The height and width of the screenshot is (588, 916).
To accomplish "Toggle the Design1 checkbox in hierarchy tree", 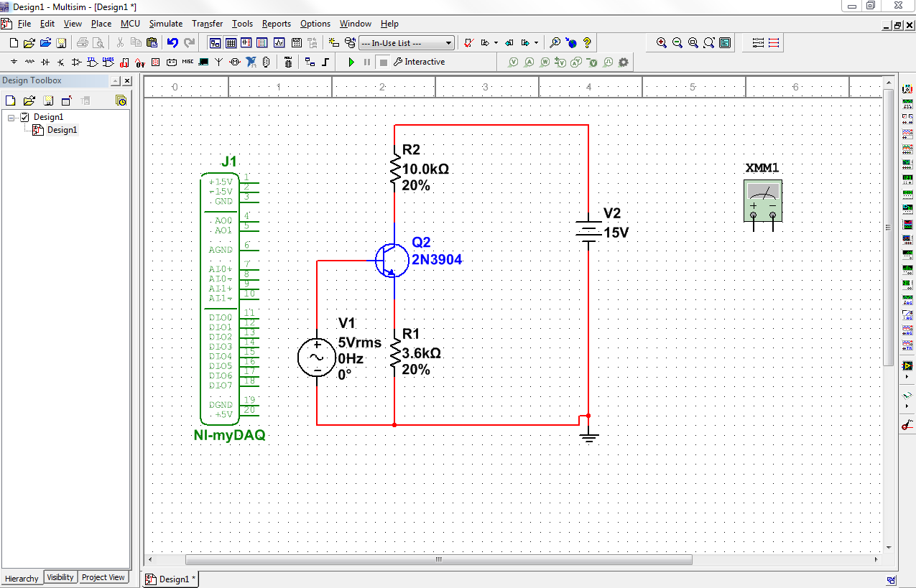I will point(25,117).
